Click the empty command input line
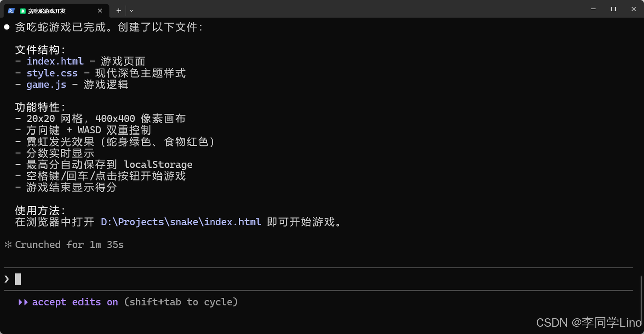This screenshot has height=334, width=644. click(201, 279)
